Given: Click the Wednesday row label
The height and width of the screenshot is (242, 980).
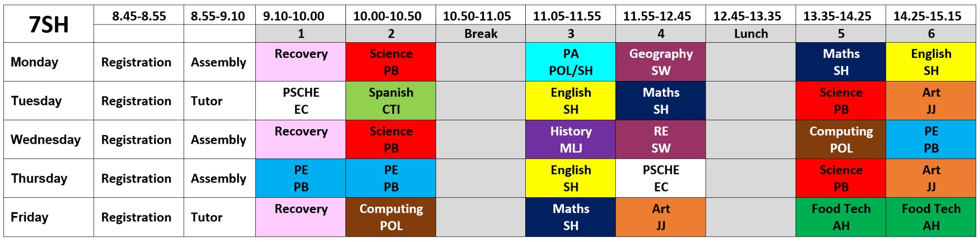Looking at the screenshot, I should tap(46, 139).
